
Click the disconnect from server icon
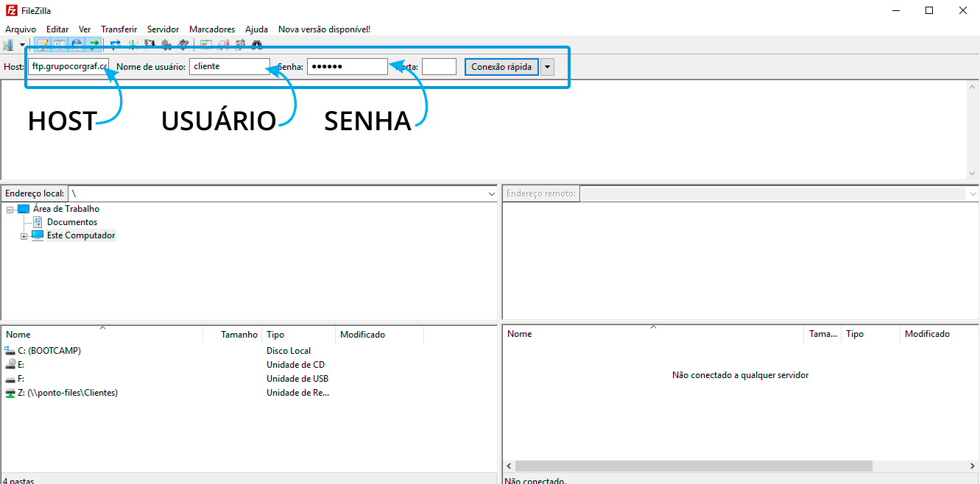point(166,44)
